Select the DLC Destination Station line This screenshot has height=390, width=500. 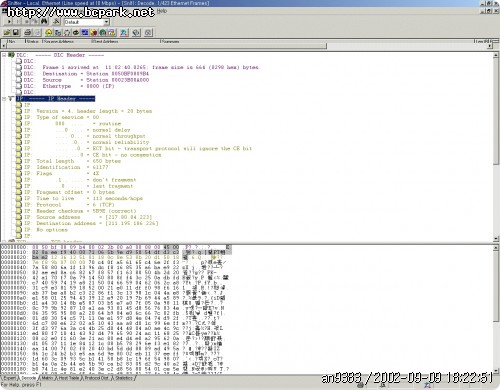(86, 74)
